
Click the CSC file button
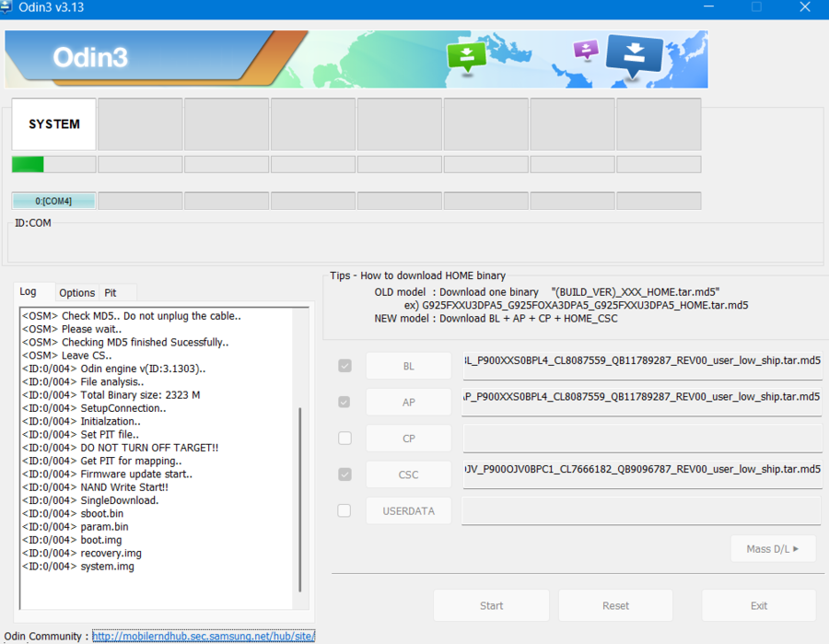(x=409, y=474)
